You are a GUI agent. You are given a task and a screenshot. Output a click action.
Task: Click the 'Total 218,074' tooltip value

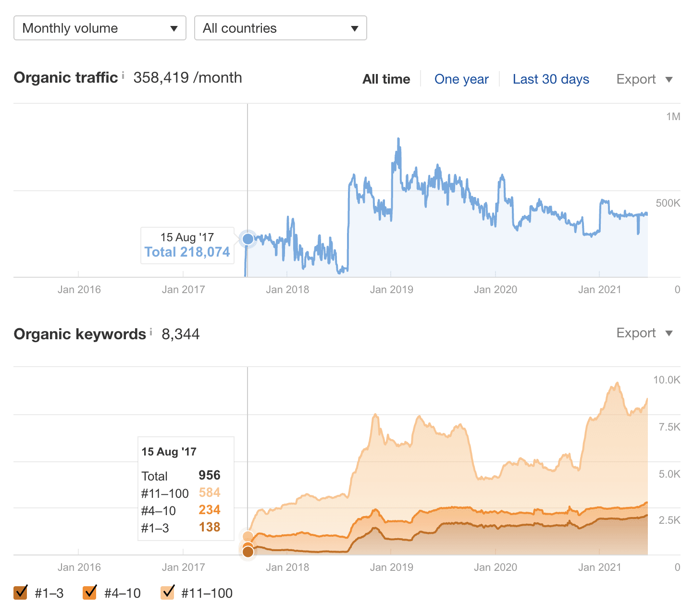tap(187, 252)
